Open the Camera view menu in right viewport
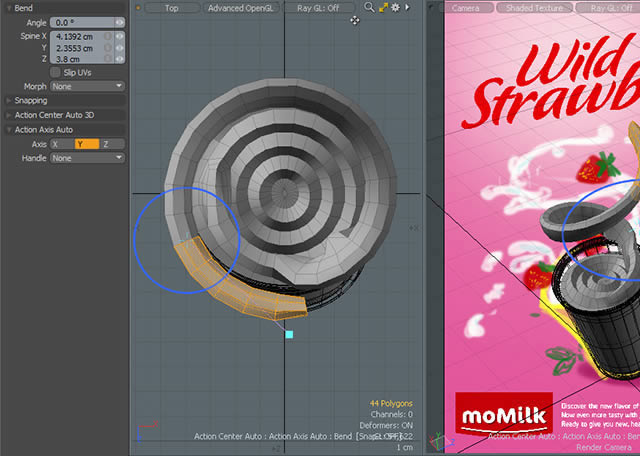640x456 pixels. tap(466, 8)
